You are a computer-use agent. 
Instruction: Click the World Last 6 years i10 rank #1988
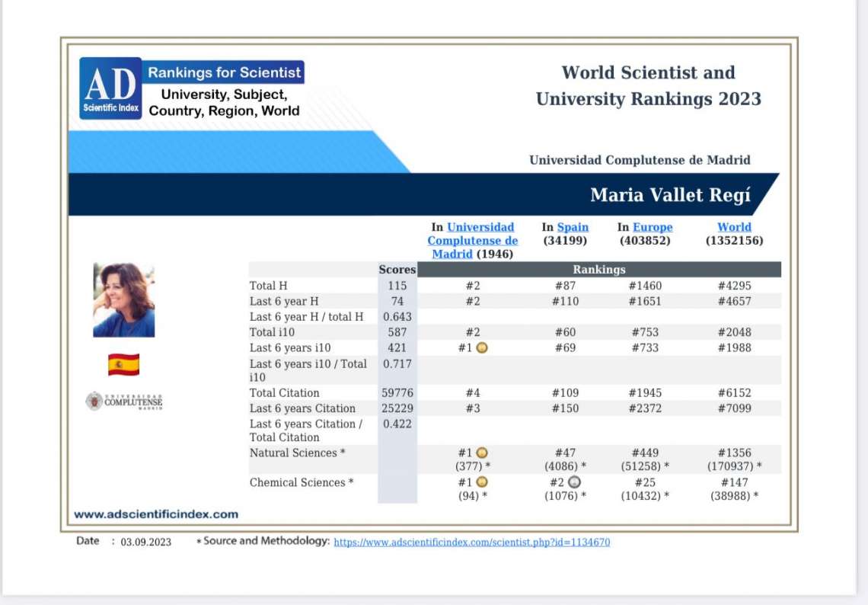[x=734, y=348]
